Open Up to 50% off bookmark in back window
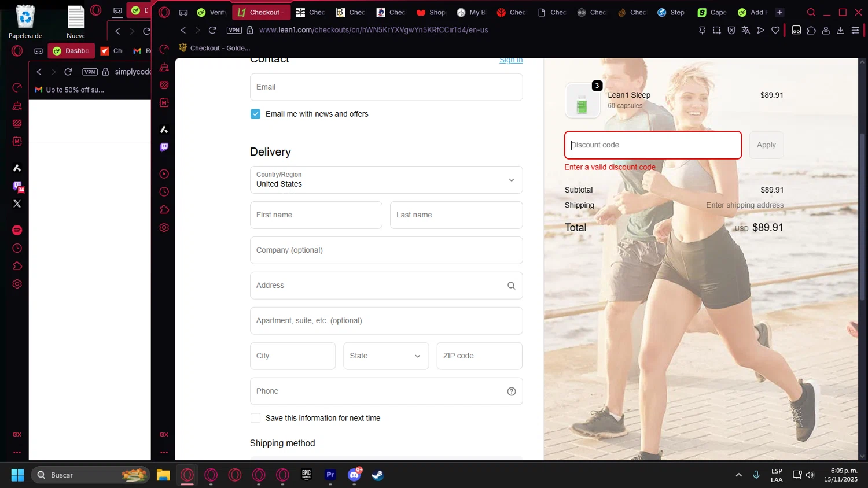The width and height of the screenshot is (868, 488). point(69,90)
